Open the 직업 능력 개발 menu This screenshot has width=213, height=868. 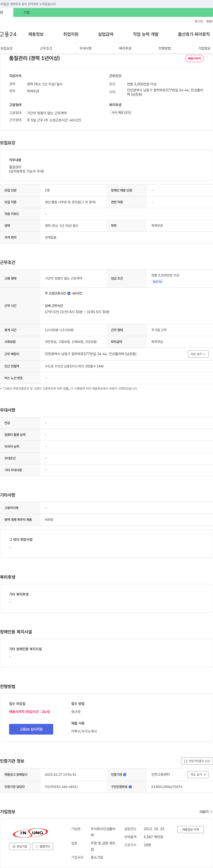[x=146, y=34]
